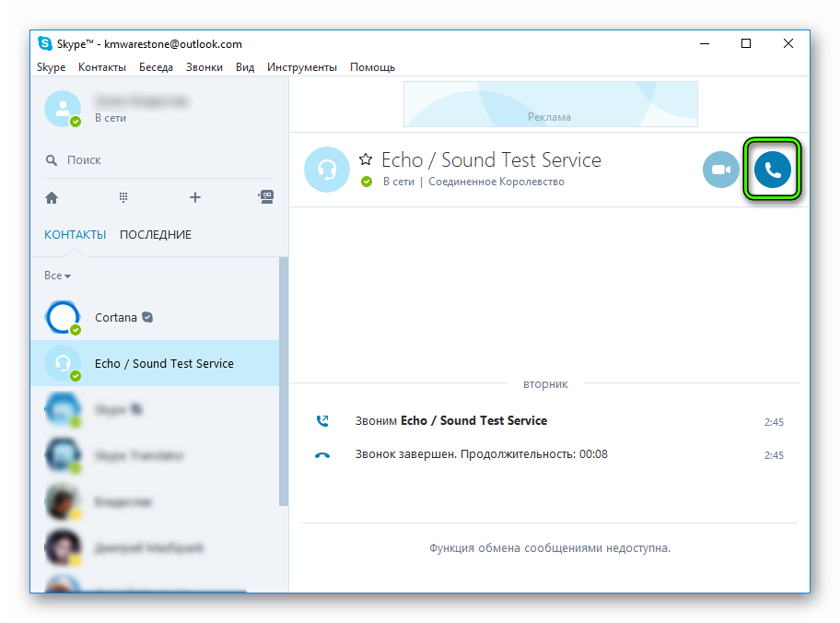Switch to the ПОСЛЕДНИЕ tab

[156, 234]
